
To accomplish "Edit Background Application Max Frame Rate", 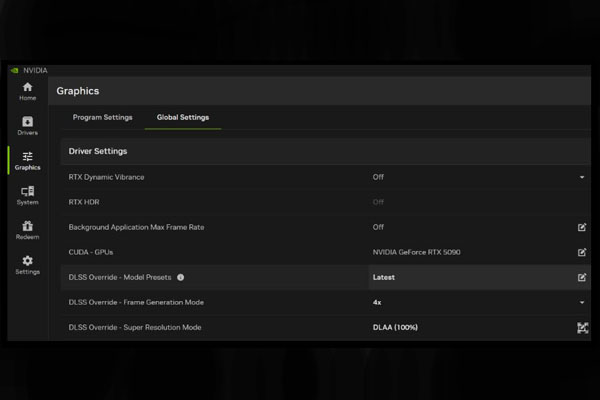I will pyautogui.click(x=582, y=227).
